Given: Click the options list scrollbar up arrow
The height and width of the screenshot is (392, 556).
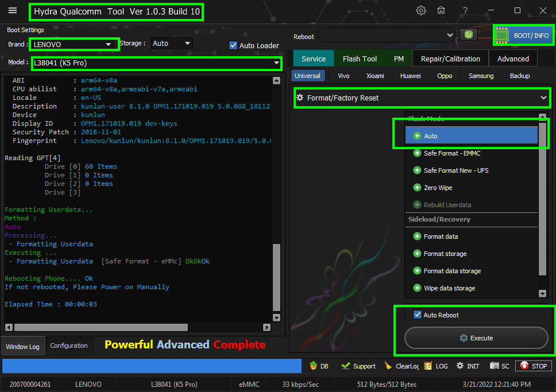Looking at the screenshot, I should [x=542, y=117].
